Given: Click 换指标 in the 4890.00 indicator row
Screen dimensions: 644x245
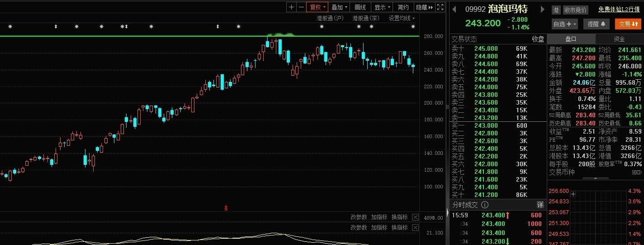Looking at the screenshot, I should (x=399, y=217).
